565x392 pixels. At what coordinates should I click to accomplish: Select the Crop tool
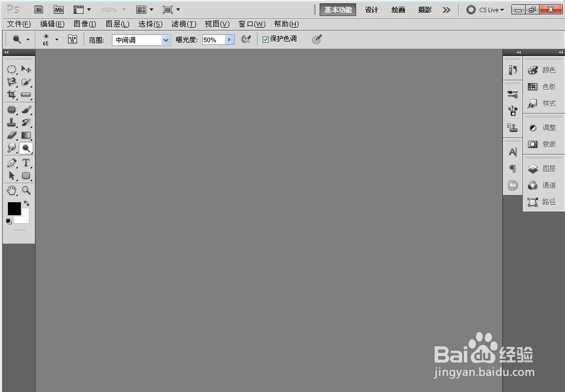pyautogui.click(x=11, y=95)
